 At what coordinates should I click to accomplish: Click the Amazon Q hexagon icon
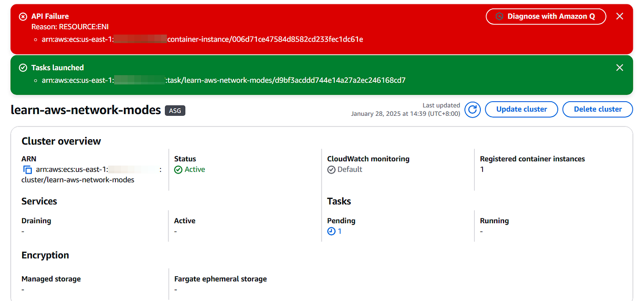(499, 16)
